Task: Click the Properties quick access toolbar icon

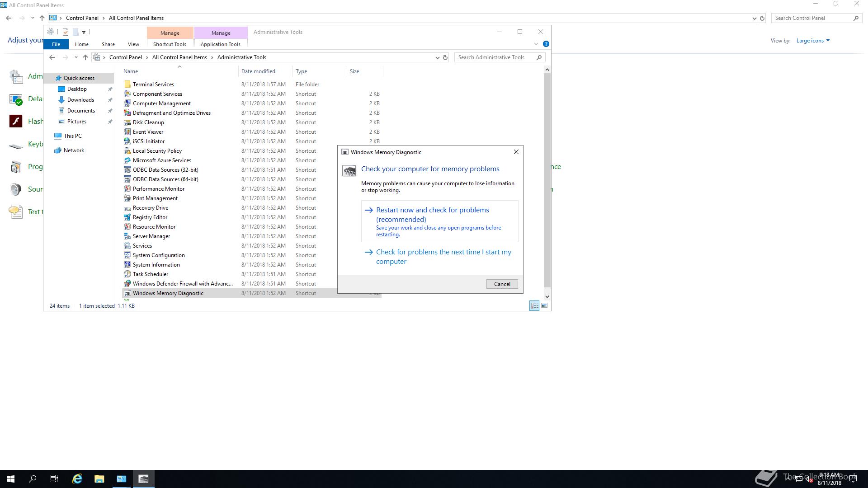Action: coord(66,32)
